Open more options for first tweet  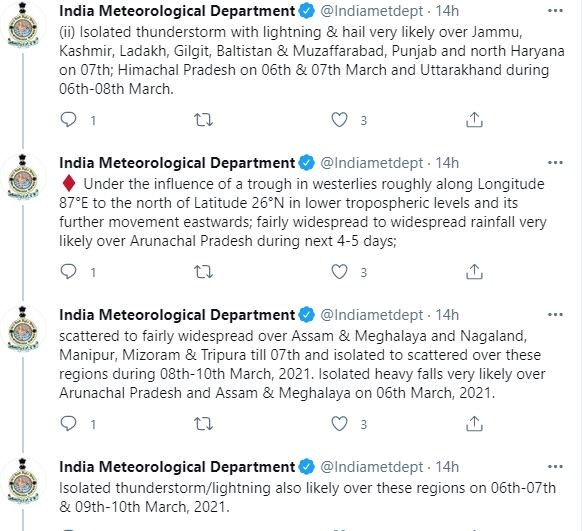(x=555, y=11)
